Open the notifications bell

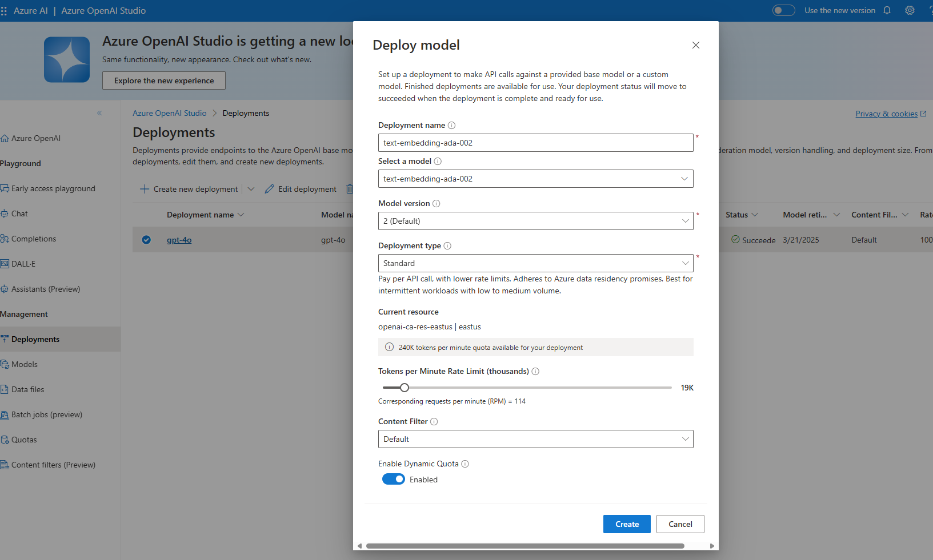click(x=887, y=10)
